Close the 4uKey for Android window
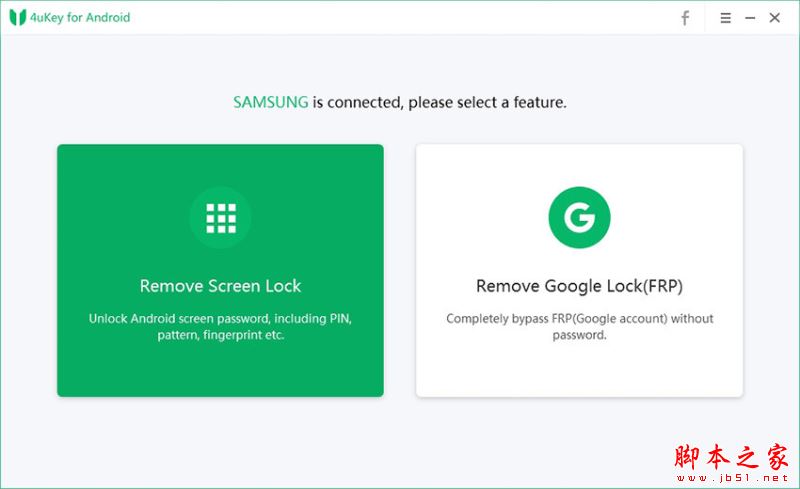800x489 pixels. pyautogui.click(x=774, y=18)
